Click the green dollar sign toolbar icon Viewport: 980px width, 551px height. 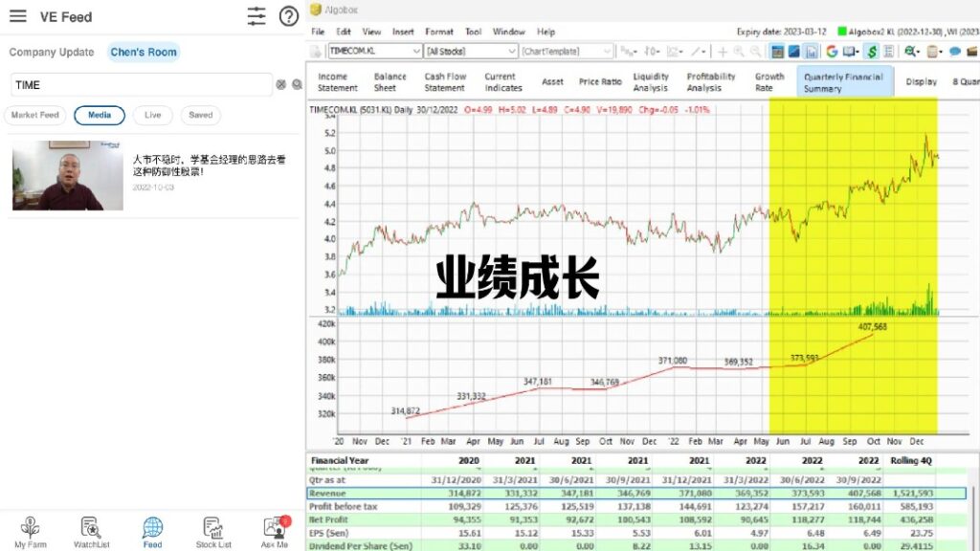[x=872, y=52]
